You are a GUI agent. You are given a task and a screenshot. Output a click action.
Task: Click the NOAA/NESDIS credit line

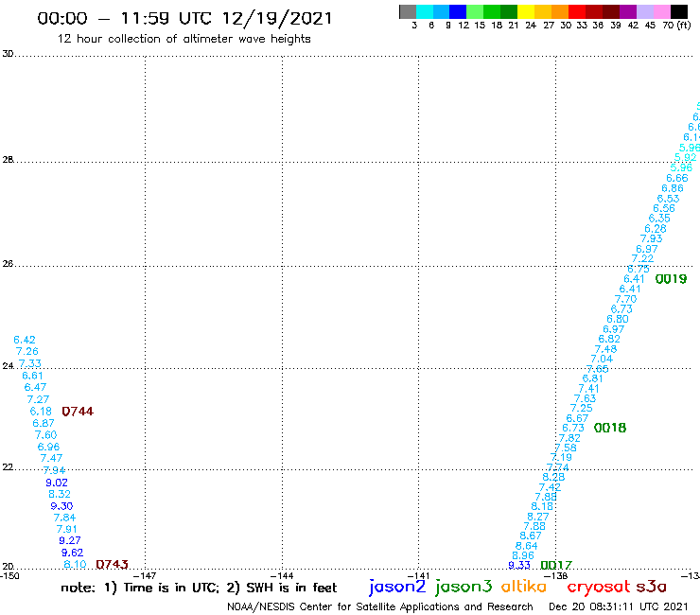[x=380, y=606]
